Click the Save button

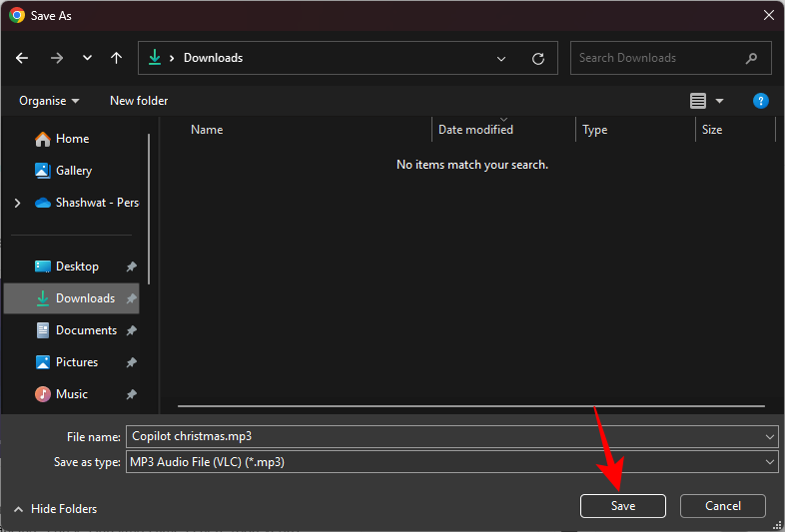click(x=622, y=506)
